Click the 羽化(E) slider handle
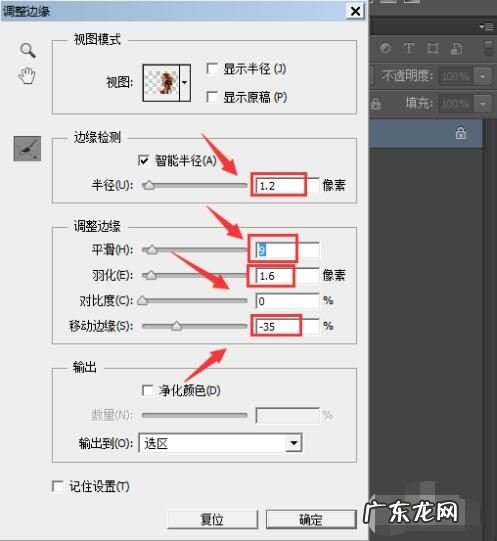This screenshot has width=497, height=541. pyautogui.click(x=151, y=275)
